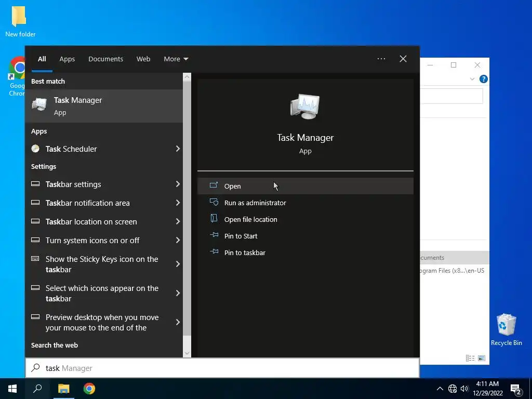Click the magnifier icon in the search box
This screenshot has width=532, height=399.
tap(35, 368)
